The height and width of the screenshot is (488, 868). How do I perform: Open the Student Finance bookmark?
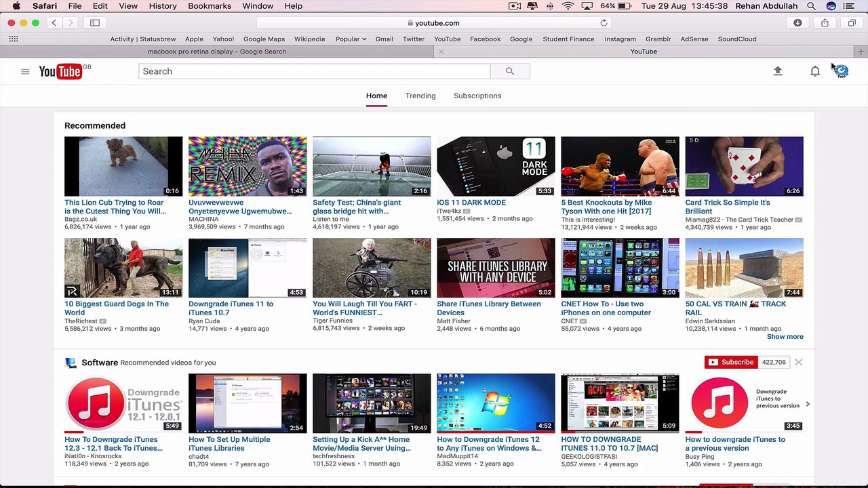pos(568,39)
